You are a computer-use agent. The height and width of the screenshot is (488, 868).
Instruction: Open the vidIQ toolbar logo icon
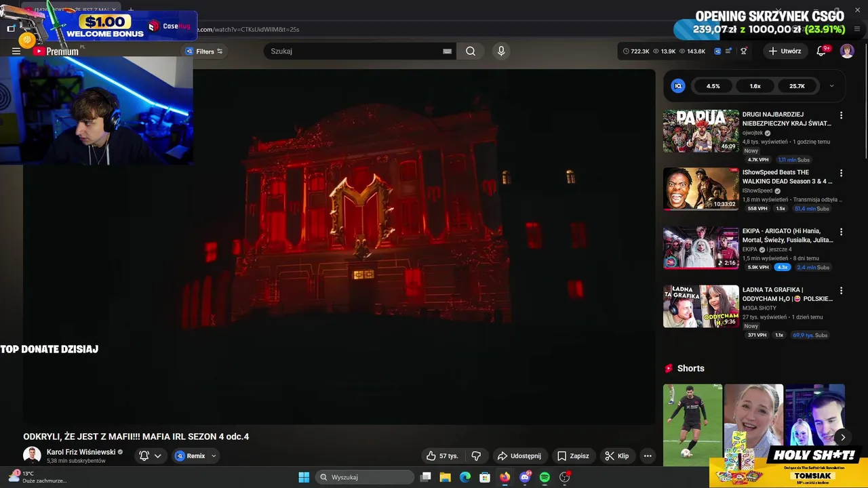[x=717, y=51]
